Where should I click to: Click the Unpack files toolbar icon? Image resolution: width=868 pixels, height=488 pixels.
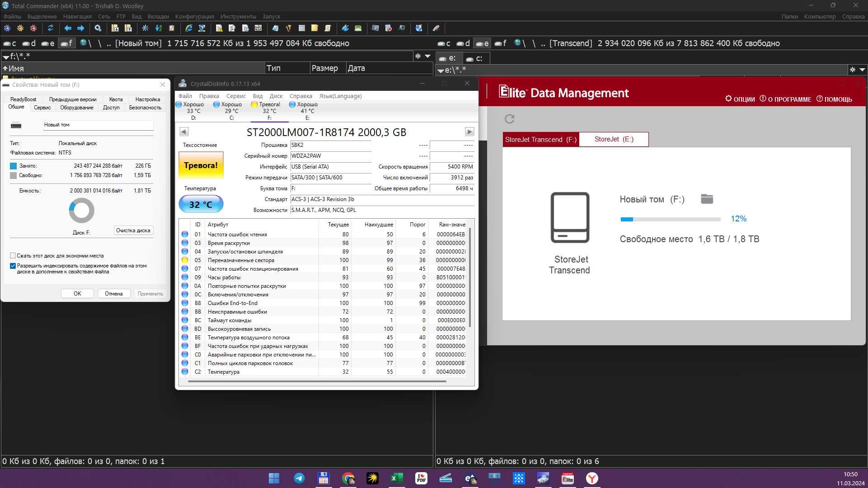tap(128, 28)
